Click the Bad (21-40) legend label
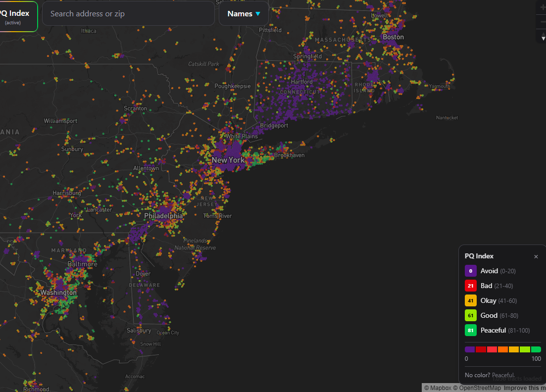546x392 pixels. coord(496,286)
